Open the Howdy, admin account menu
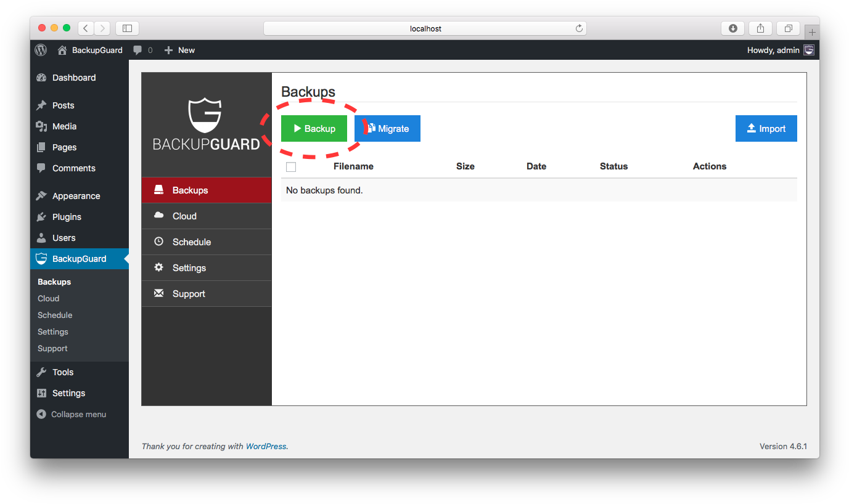 point(773,50)
